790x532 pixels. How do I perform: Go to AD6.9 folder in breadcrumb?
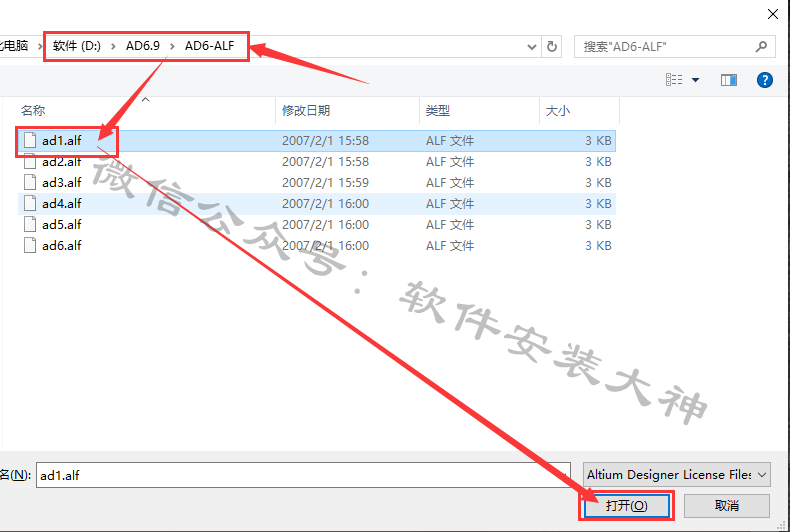(x=143, y=46)
